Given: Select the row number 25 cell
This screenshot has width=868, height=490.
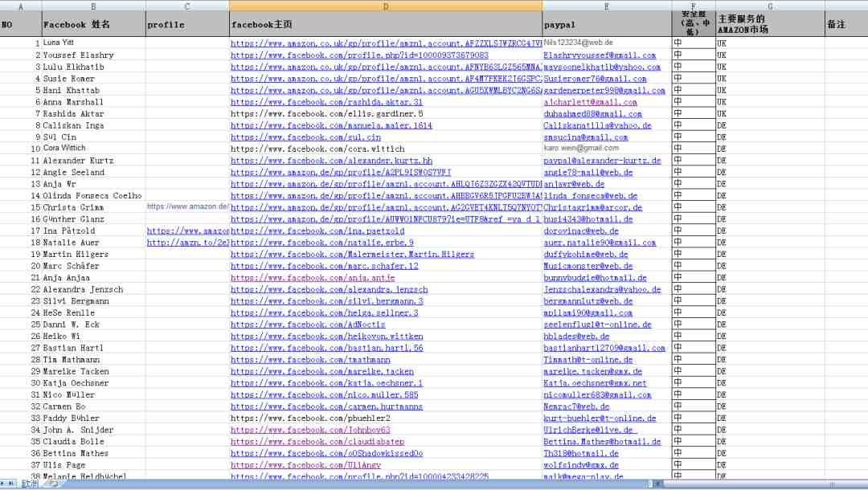Looking at the screenshot, I should point(20,325).
